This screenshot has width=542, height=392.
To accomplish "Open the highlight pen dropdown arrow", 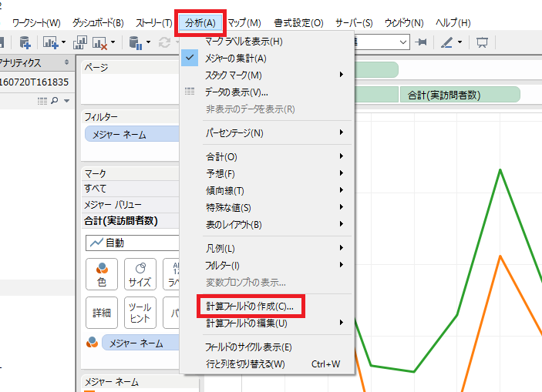I will coord(460,42).
